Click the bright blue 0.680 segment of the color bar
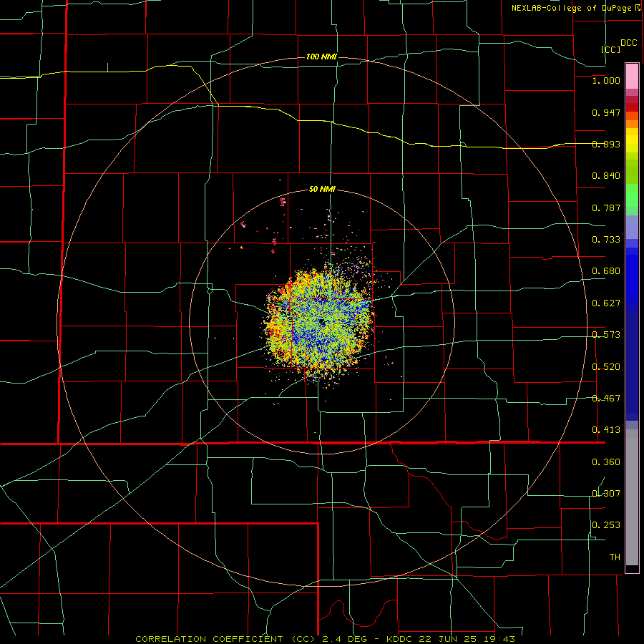Viewport: 644px width, 644px height. (x=632, y=275)
